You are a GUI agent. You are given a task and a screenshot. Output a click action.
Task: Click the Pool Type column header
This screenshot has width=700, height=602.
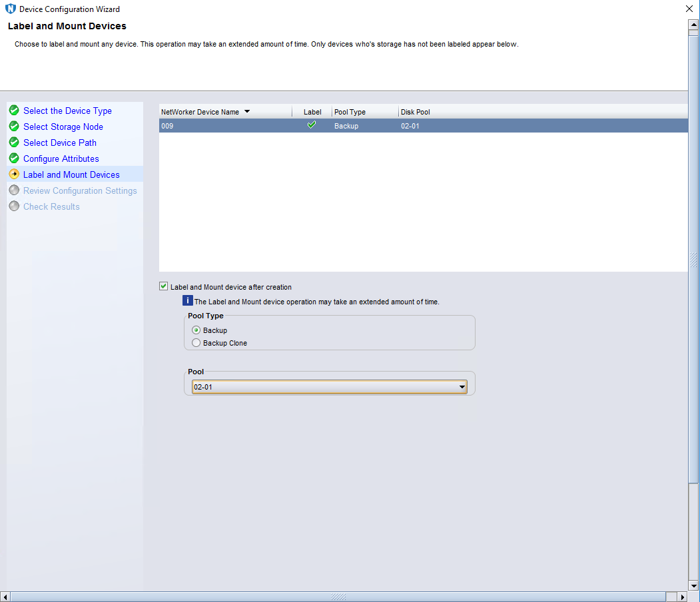350,112
